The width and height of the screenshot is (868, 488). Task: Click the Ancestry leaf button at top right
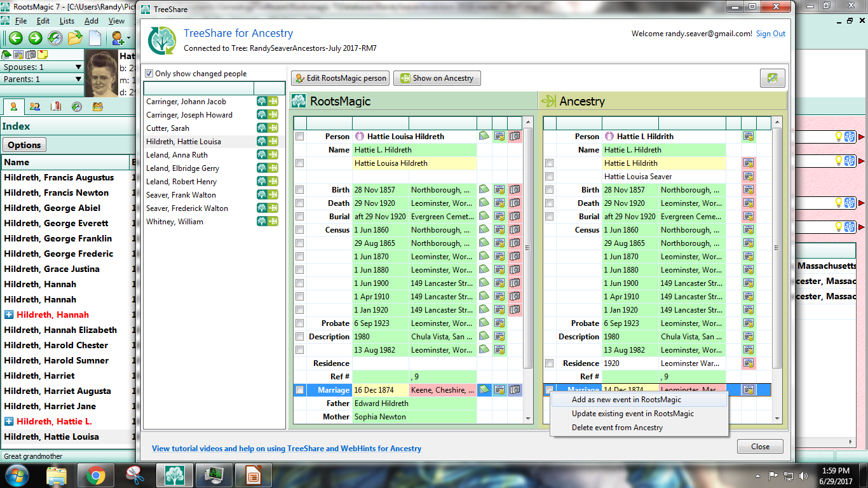tap(773, 78)
